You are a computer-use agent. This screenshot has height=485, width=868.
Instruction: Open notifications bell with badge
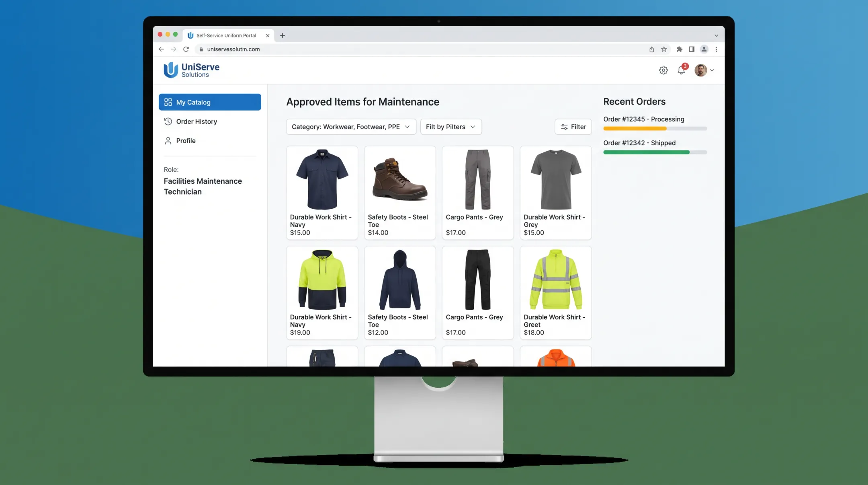pos(682,69)
